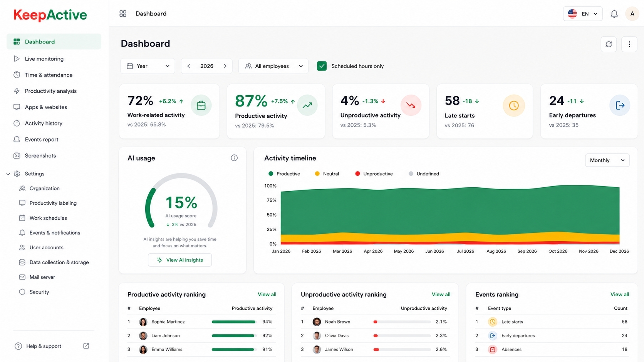
Task: Click View all in Unproductive activity ranking
Action: click(441, 294)
